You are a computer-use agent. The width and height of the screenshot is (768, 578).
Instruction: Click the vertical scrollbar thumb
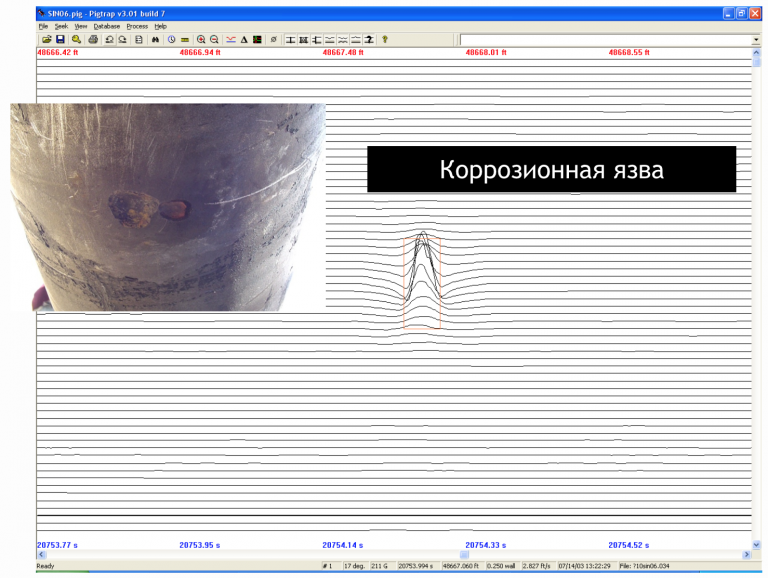756,62
